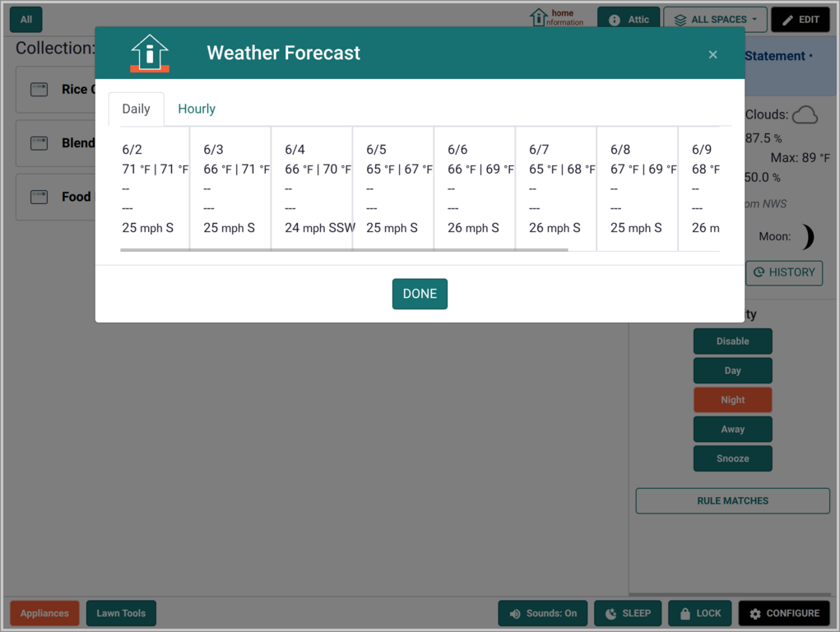This screenshot has height=632, width=840.
Task: Switch to the Lawn Tools category
Action: pyautogui.click(x=121, y=613)
